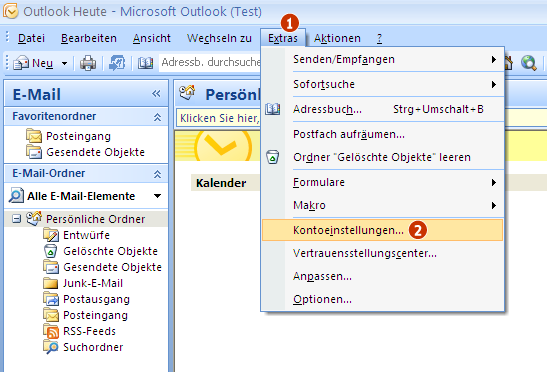The height and width of the screenshot is (372, 547).
Task: Select Posteingang under Persönliche Ordner
Action: 95,315
